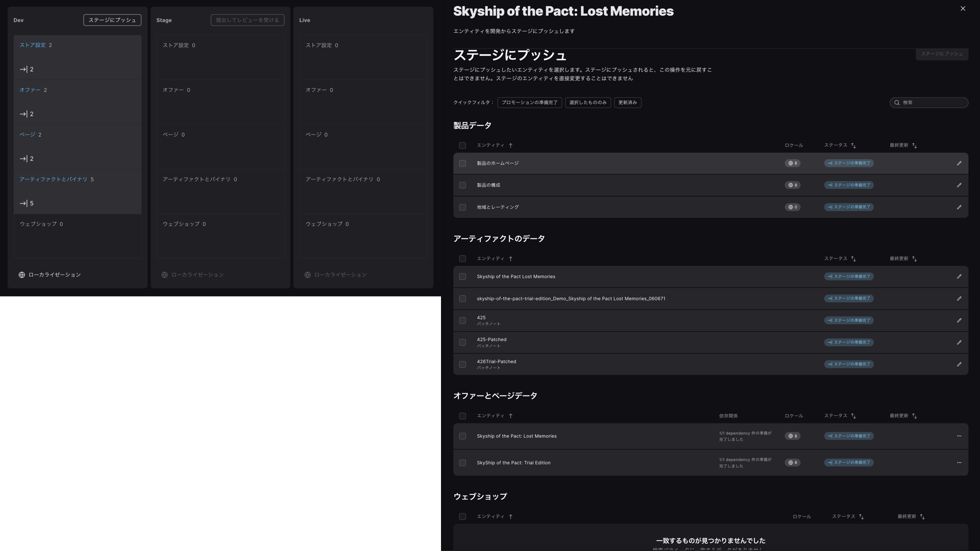
Task: Click the push arrow icon under Dev ストア設定
Action: [x=23, y=69]
